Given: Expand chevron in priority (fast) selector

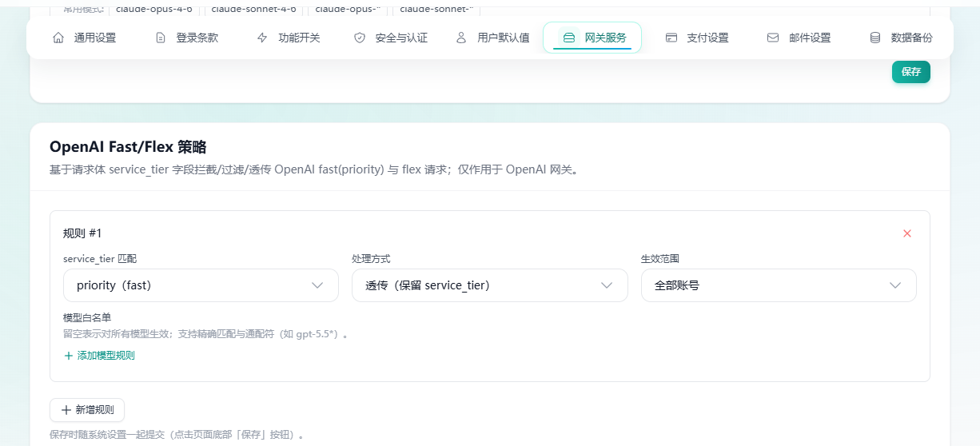Looking at the screenshot, I should pyautogui.click(x=317, y=285).
